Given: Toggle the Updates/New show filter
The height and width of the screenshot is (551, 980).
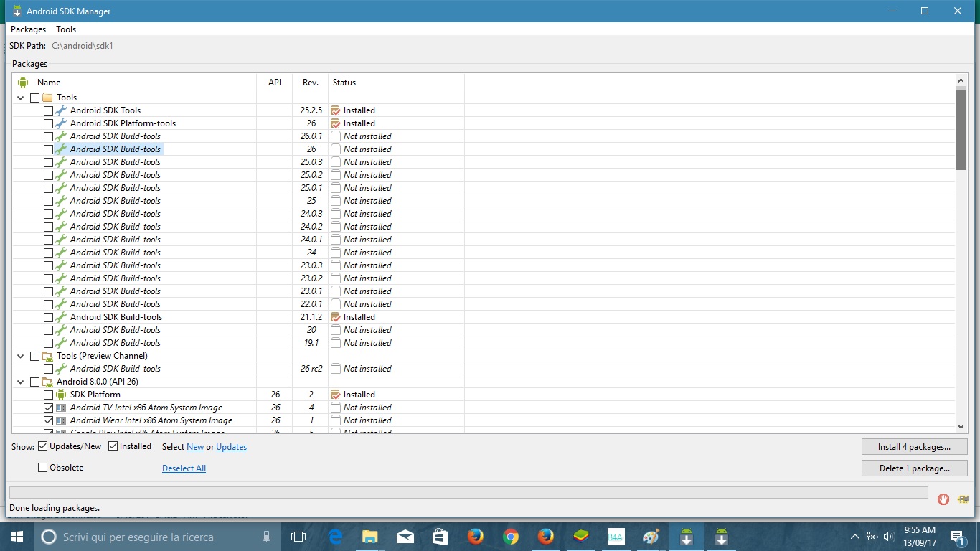Looking at the screenshot, I should pos(43,446).
